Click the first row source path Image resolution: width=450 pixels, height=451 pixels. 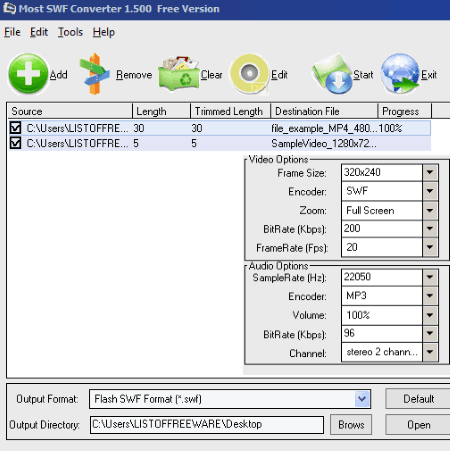tap(77, 128)
